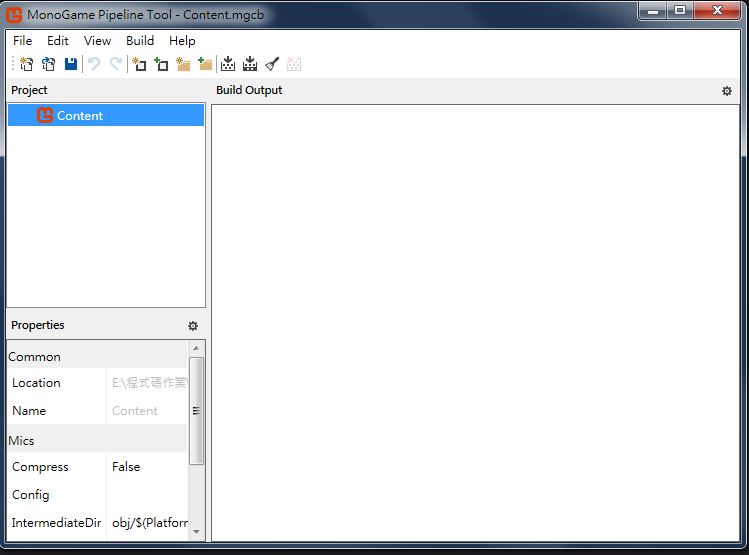This screenshot has width=749, height=555.
Task: Open the Properties panel gear menu
Action: (x=193, y=326)
